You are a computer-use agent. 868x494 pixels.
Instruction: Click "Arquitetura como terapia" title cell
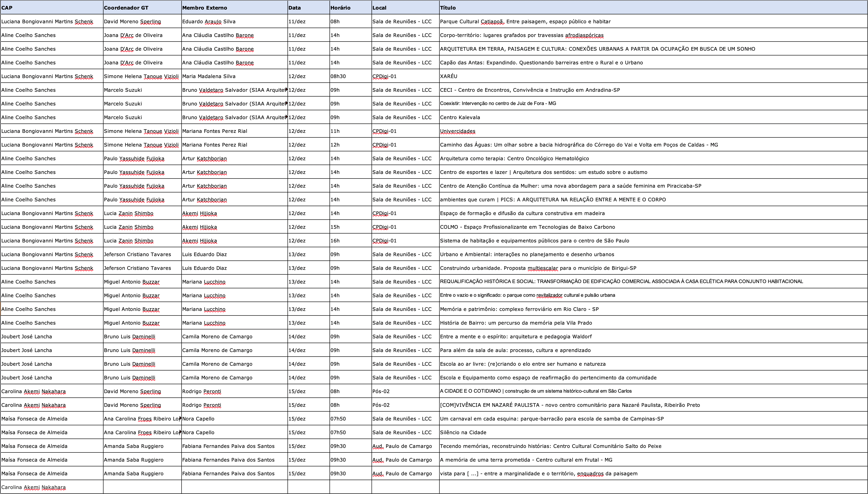point(653,158)
